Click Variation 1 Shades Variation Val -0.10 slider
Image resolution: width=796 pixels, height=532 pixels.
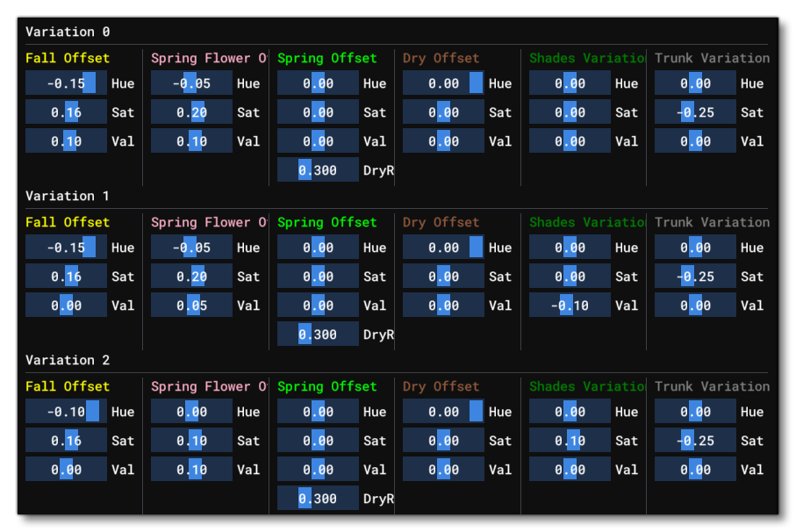570,305
